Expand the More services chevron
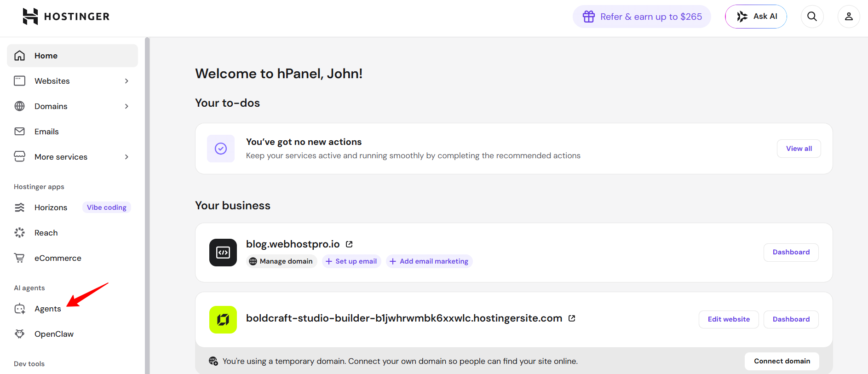This screenshot has height=374, width=868. 126,157
